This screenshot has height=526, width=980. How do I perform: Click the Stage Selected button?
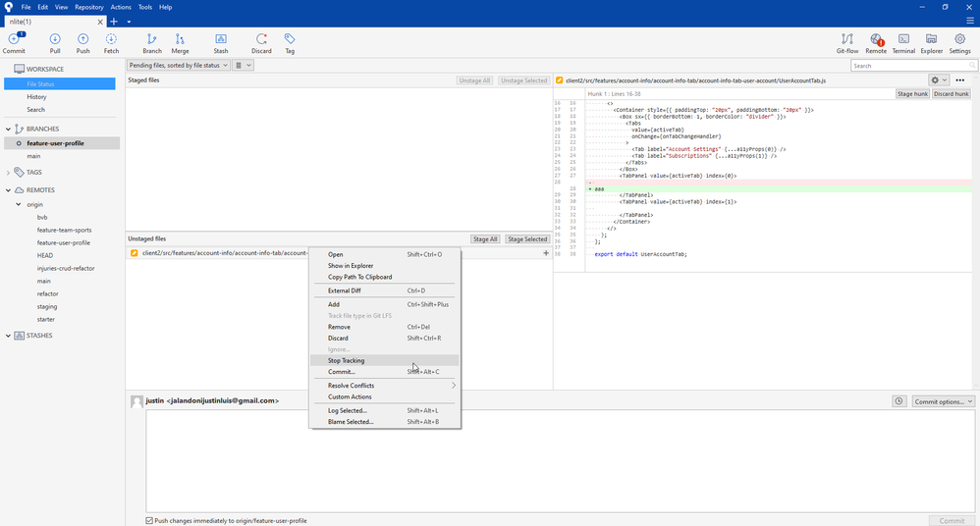tap(527, 239)
